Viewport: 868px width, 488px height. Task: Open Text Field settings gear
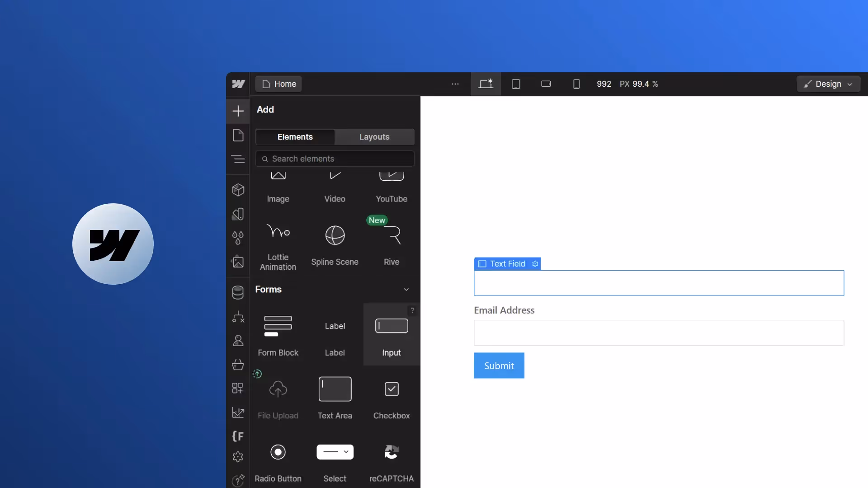(535, 264)
